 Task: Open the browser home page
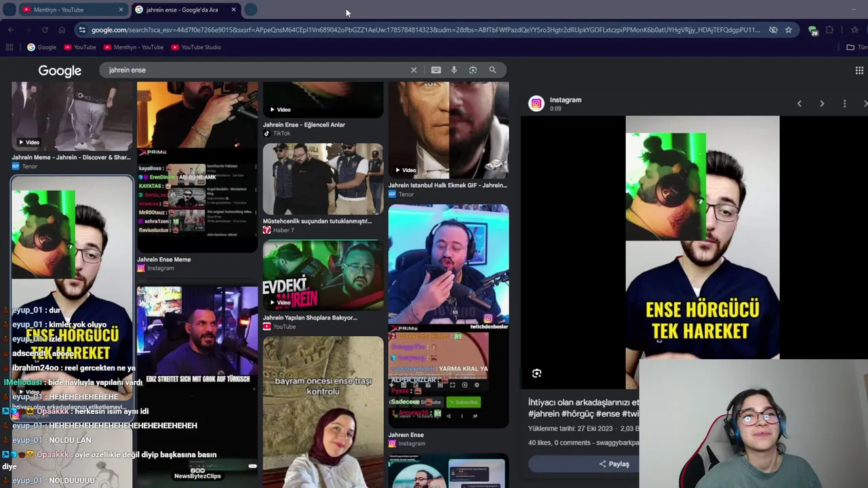coord(62,30)
